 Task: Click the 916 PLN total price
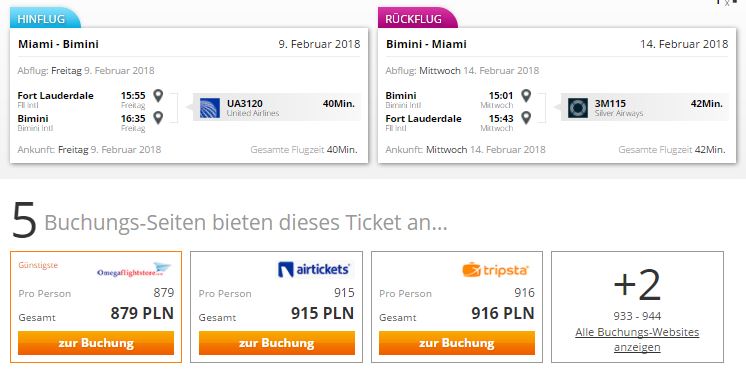click(503, 313)
